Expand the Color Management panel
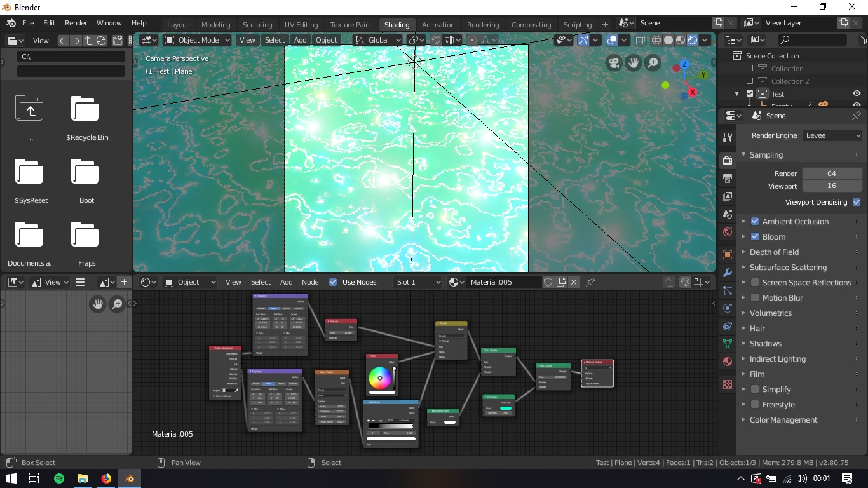 [x=783, y=419]
